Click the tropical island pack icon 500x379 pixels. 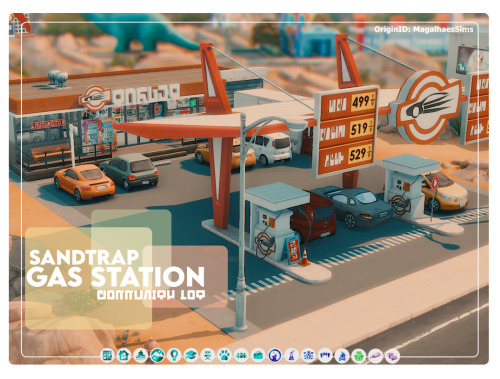pyautogui.click(x=141, y=356)
